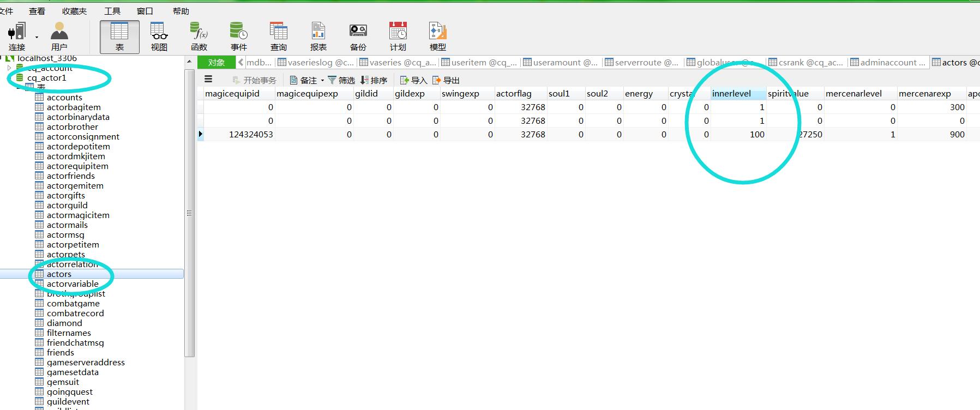Image resolution: width=980 pixels, height=410 pixels.
Task: Select the actorguild table in tree
Action: tap(67, 206)
